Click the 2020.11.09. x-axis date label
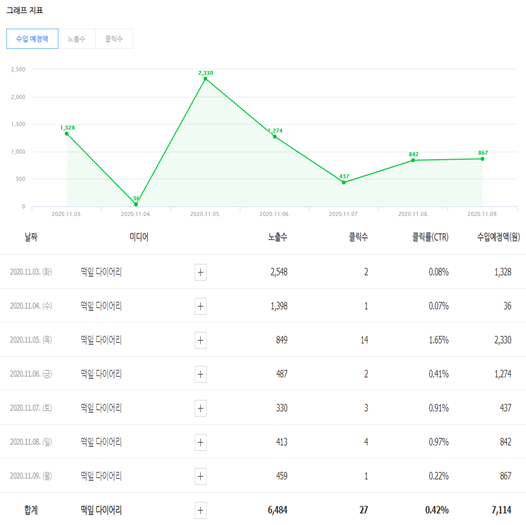 pyautogui.click(x=483, y=214)
